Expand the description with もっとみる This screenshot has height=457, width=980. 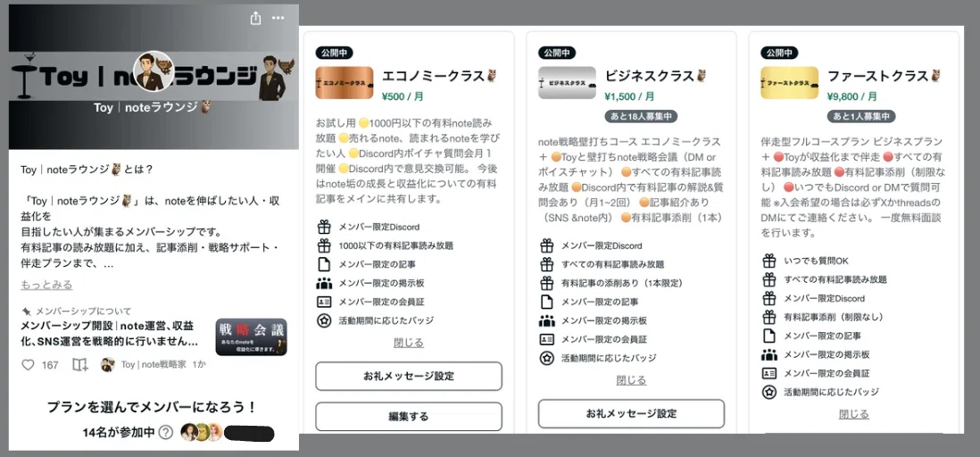tap(47, 285)
